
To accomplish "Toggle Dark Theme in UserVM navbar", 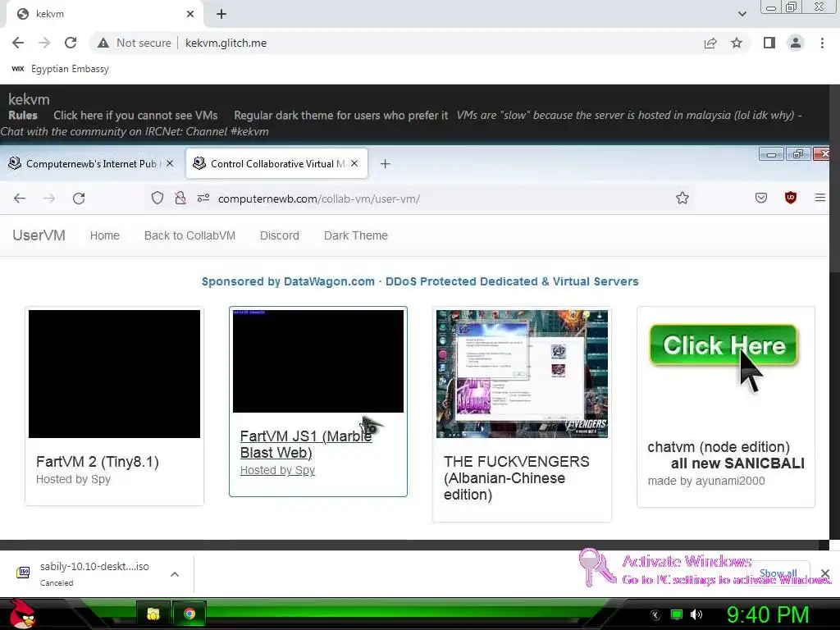I will tap(356, 235).
